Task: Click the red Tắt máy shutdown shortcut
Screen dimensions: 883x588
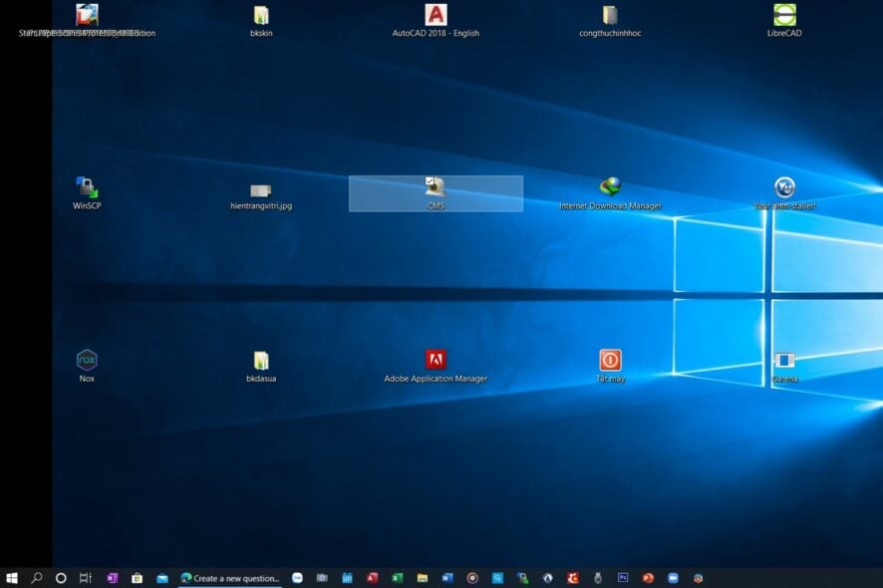Action: [610, 360]
